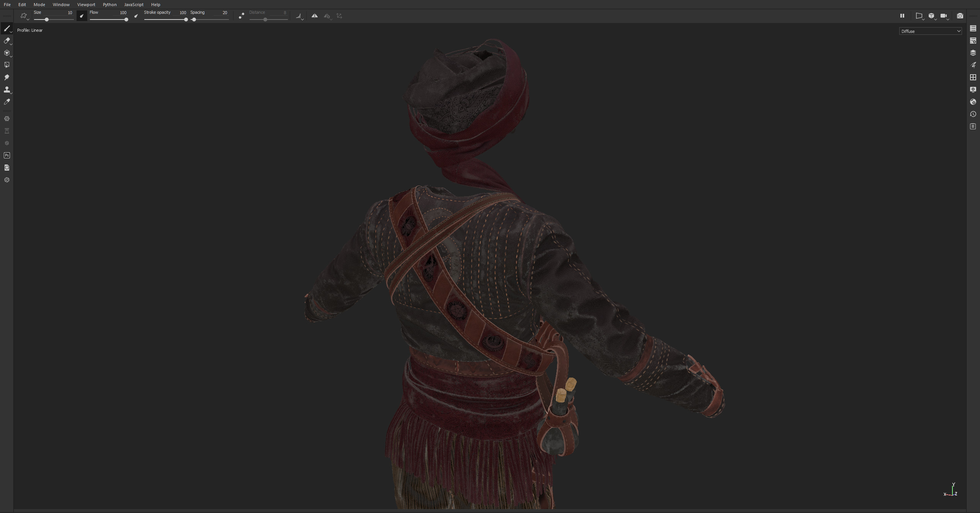The height and width of the screenshot is (513, 980).
Task: Click the Profile: Linear label
Action: (30, 30)
